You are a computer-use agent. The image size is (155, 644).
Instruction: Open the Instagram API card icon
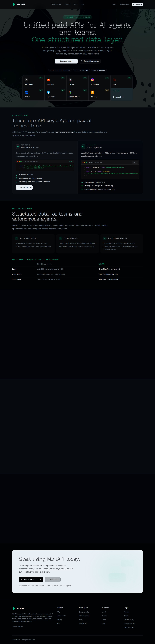92,80
